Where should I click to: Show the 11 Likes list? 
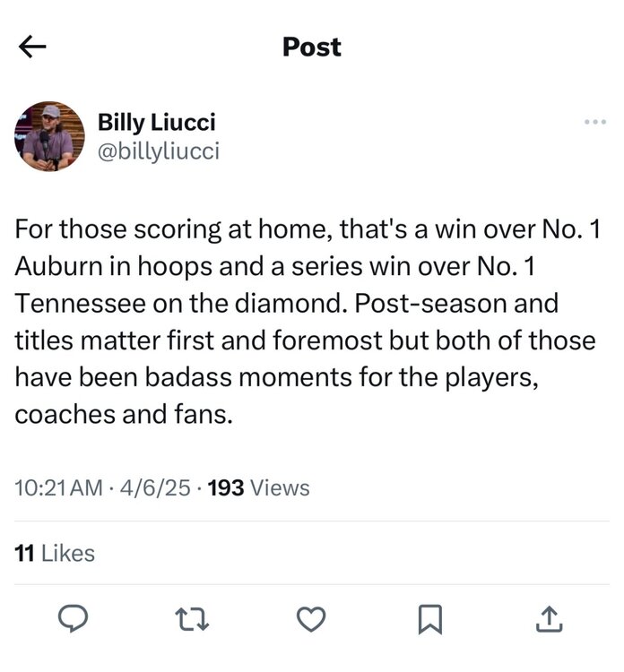(56, 554)
